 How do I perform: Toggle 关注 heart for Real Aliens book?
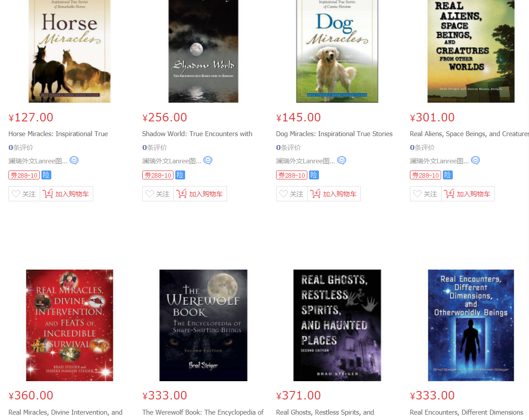pyautogui.click(x=426, y=194)
